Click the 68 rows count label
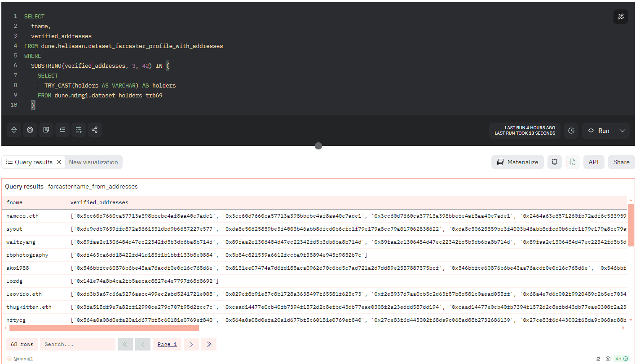Screen dimensions: 640x364 (x=22, y=344)
